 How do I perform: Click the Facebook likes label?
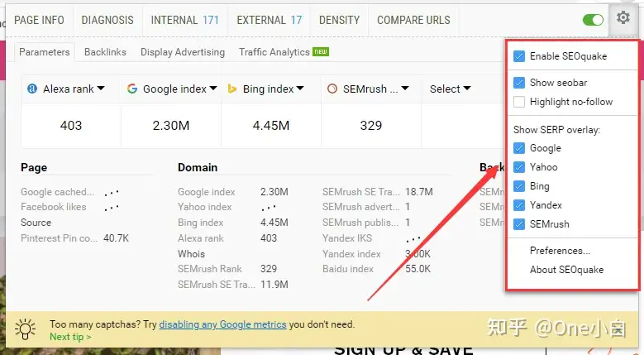pyautogui.click(x=54, y=207)
